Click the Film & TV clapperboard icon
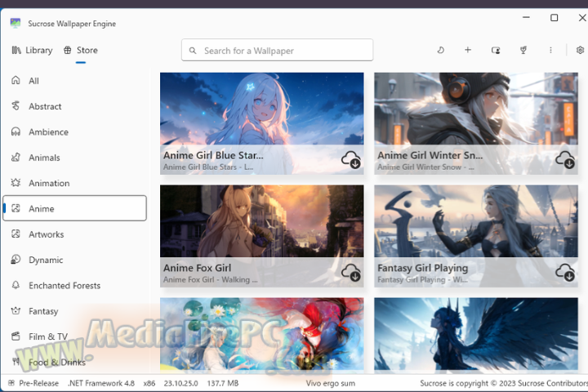 point(16,336)
